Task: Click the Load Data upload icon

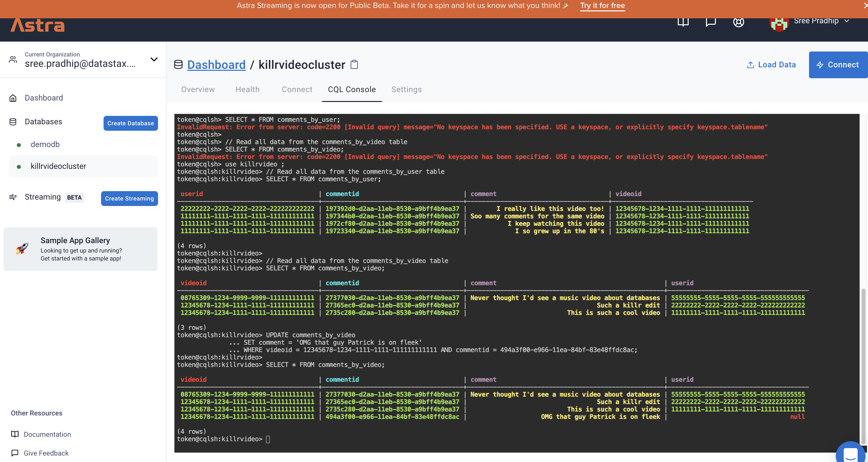Action: click(750, 65)
